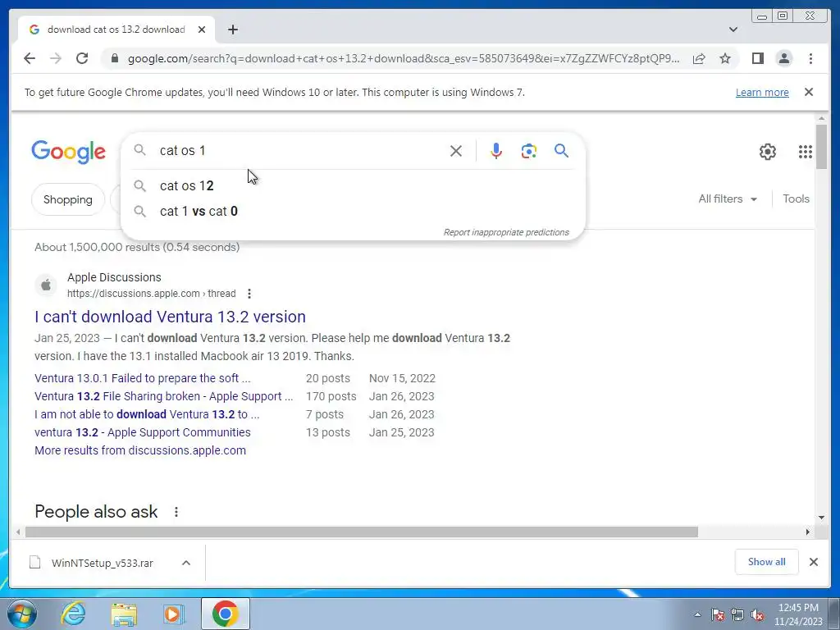View site information via the padlock icon
840x630 pixels.
(x=114, y=58)
